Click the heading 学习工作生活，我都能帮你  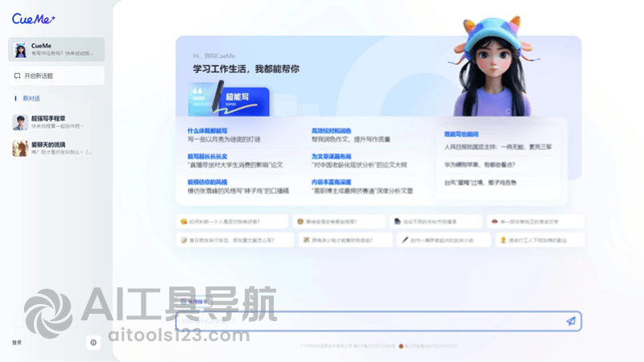point(246,69)
